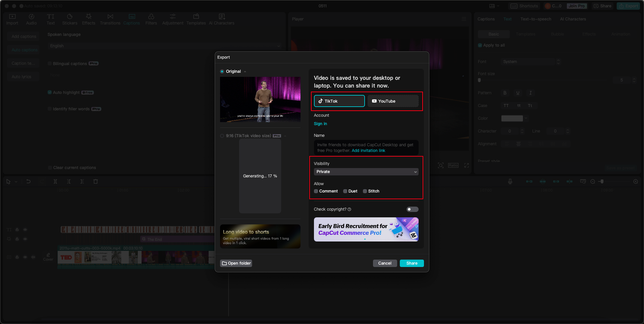
Task: Click the Sign in link
Action: 320,124
